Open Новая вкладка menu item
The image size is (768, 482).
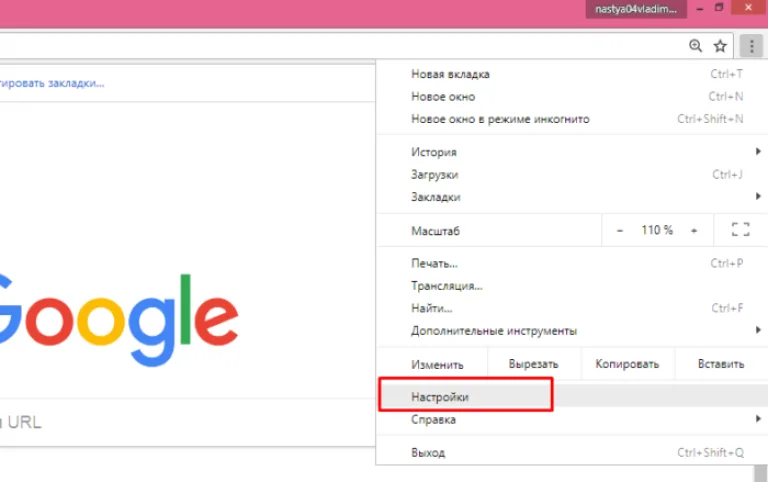tap(572, 74)
